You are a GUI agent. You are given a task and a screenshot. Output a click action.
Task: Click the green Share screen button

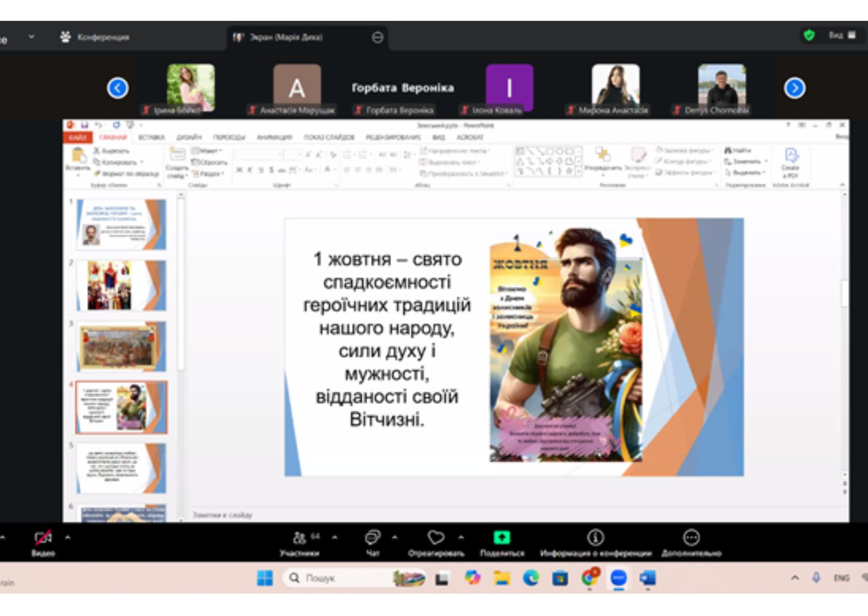tap(502, 538)
